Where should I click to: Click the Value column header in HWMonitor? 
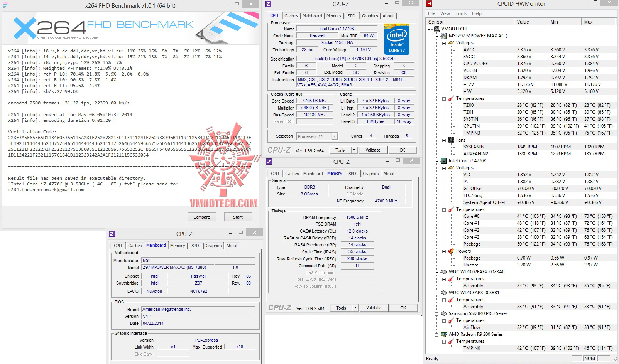[532, 22]
